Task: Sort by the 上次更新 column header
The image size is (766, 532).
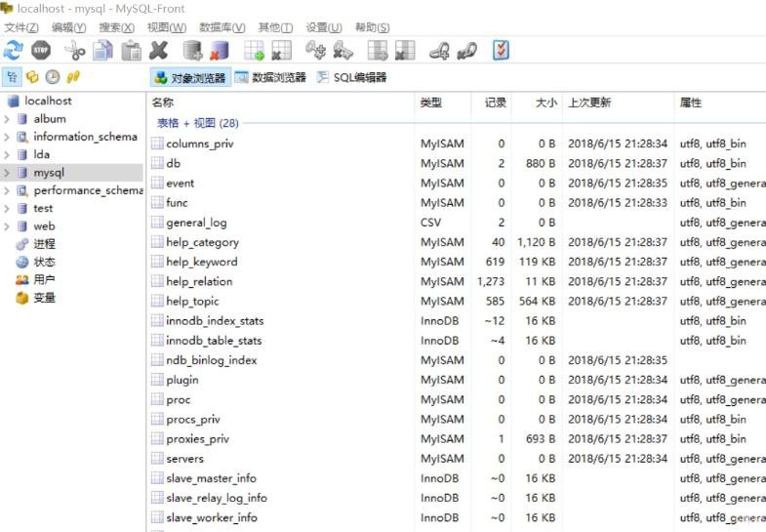Action: 589,102
